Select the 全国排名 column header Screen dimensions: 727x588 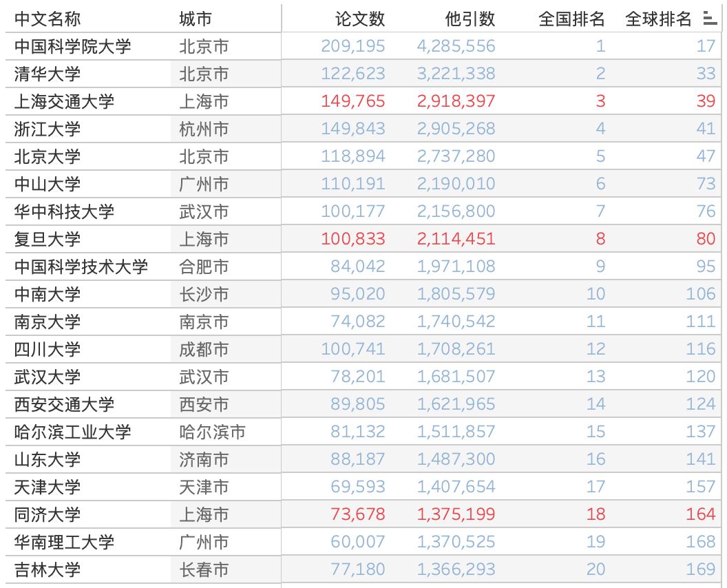click(571, 19)
